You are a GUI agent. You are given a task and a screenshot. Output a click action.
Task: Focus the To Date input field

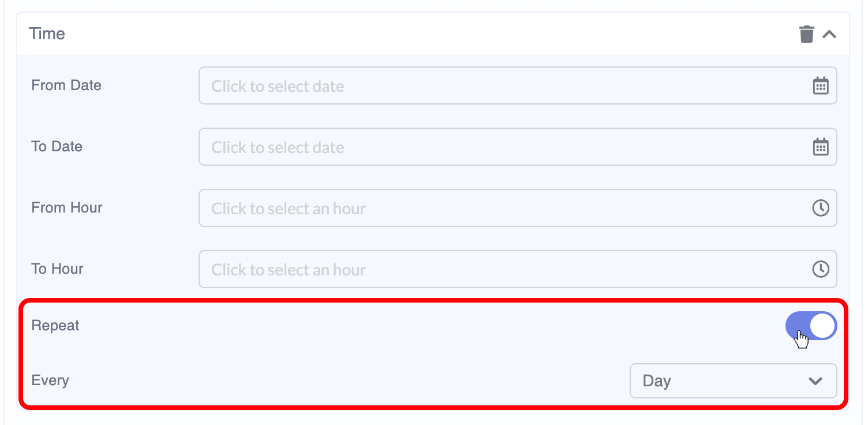502,147
